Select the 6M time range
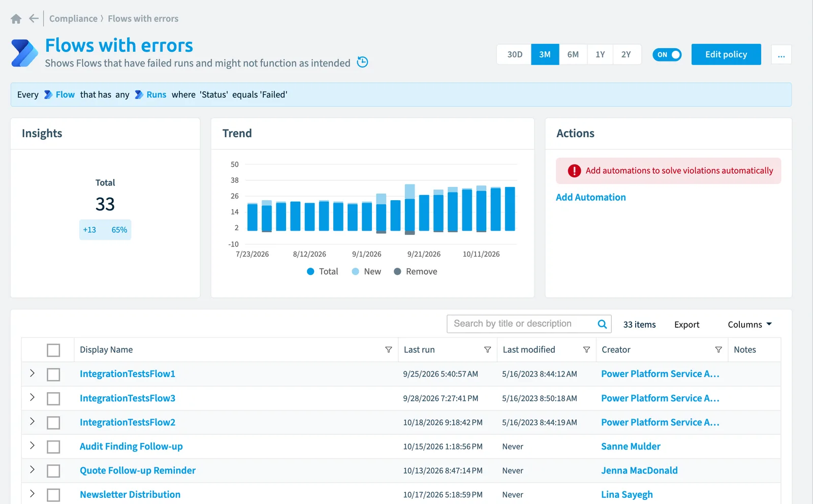This screenshot has width=813, height=504. click(573, 54)
